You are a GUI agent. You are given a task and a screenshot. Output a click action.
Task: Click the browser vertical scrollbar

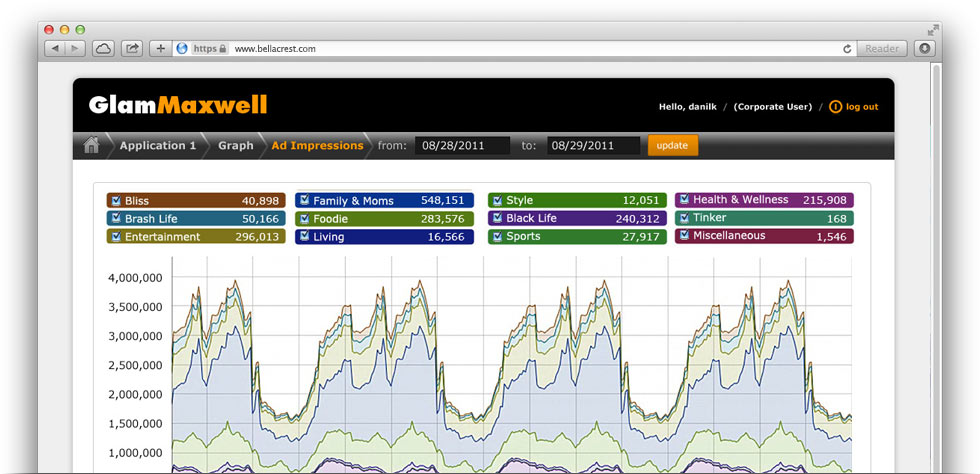(x=936, y=268)
